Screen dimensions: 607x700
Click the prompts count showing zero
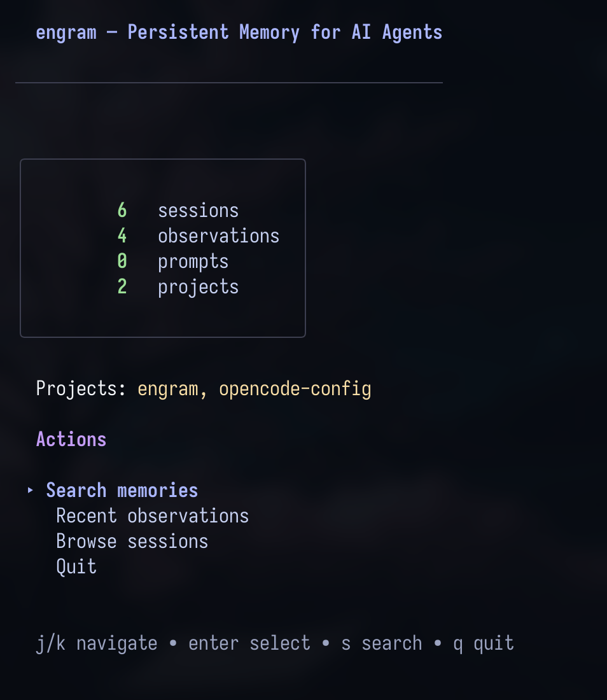point(122,261)
